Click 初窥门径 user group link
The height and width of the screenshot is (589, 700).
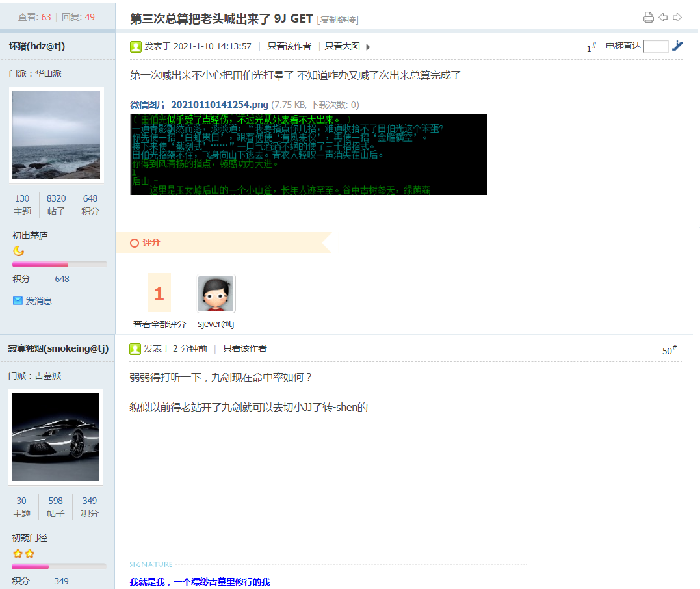(29, 538)
